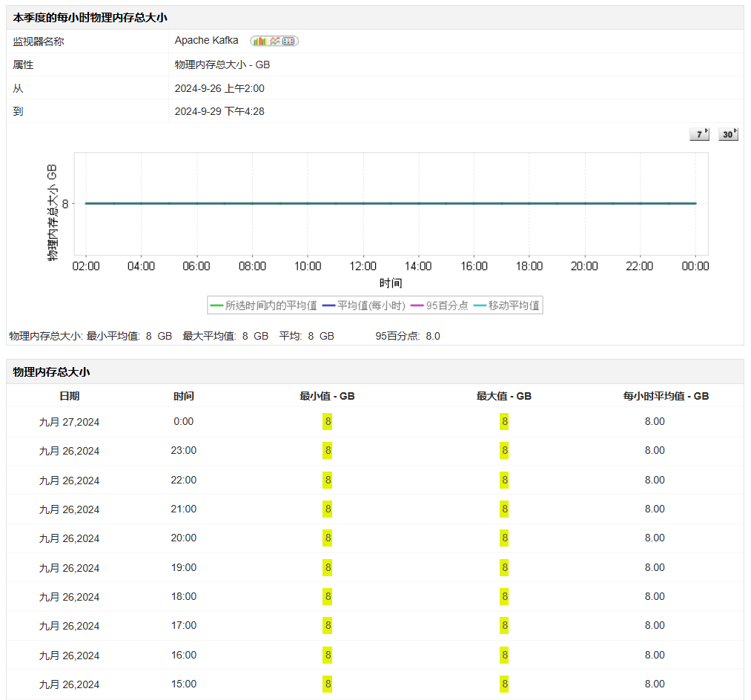Screen dimensions: 751x700
Task: Show the last 7 days report
Action: click(x=699, y=134)
